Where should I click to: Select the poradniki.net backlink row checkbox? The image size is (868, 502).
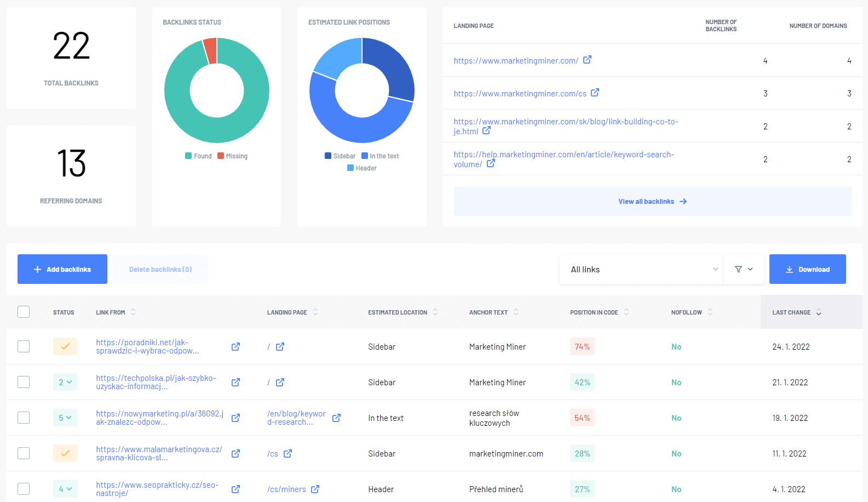(24, 346)
